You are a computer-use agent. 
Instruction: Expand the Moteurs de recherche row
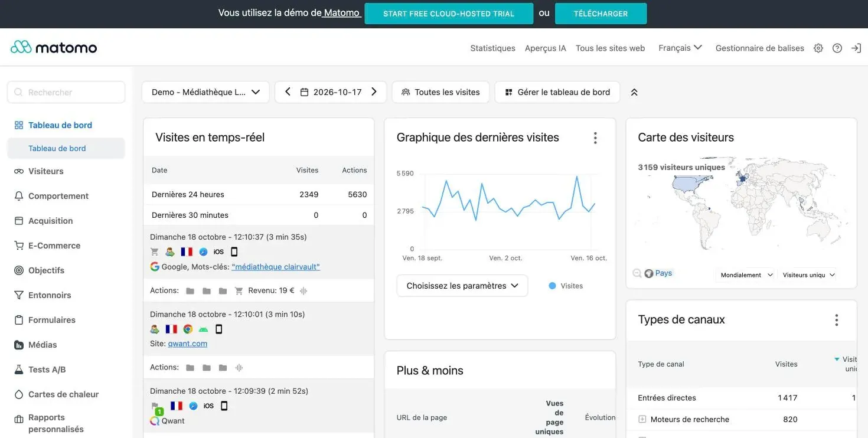pos(642,419)
